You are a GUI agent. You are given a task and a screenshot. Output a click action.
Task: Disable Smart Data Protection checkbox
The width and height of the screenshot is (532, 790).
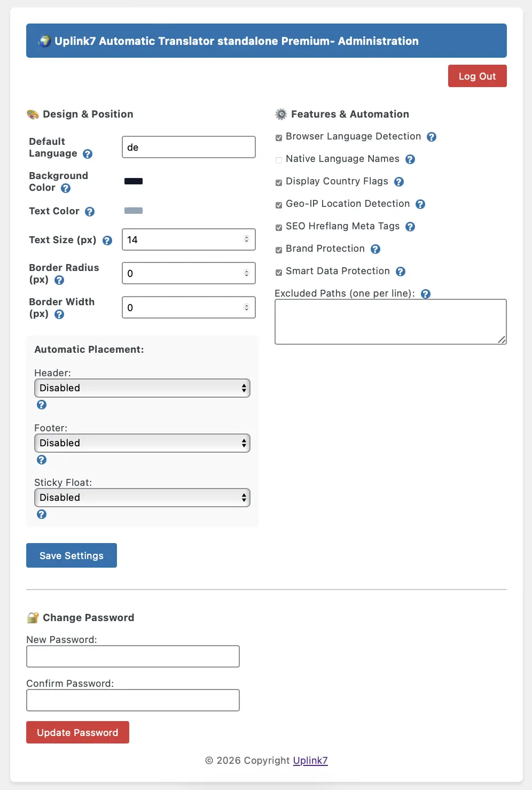pyautogui.click(x=279, y=273)
